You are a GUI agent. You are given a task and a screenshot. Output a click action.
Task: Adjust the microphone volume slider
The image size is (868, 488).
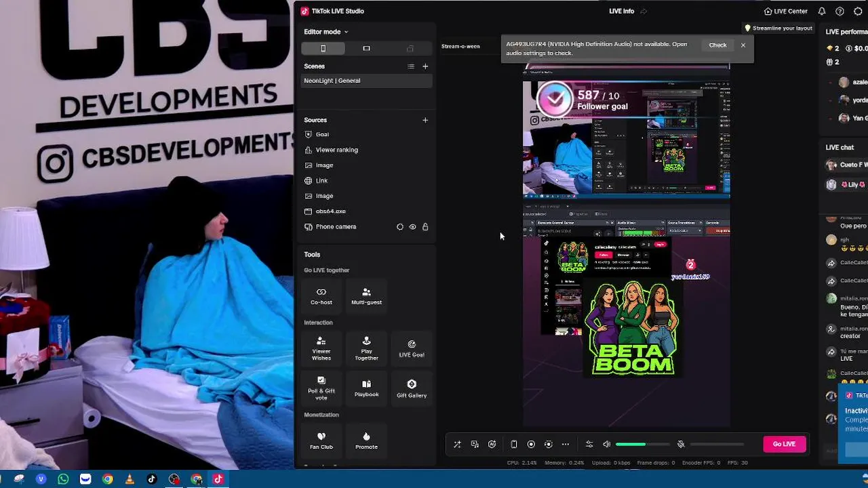717,445
